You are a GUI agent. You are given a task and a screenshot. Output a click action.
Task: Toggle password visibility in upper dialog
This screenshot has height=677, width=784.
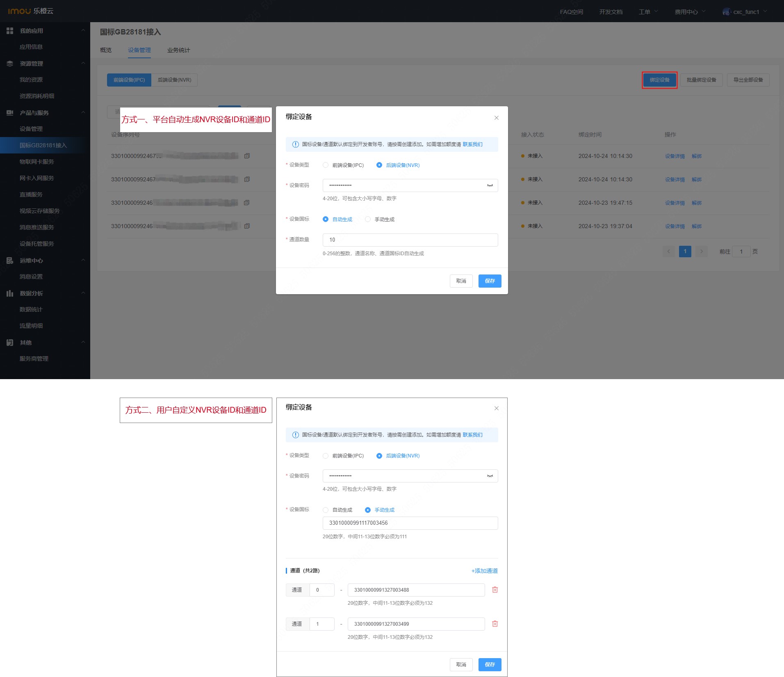tap(490, 185)
